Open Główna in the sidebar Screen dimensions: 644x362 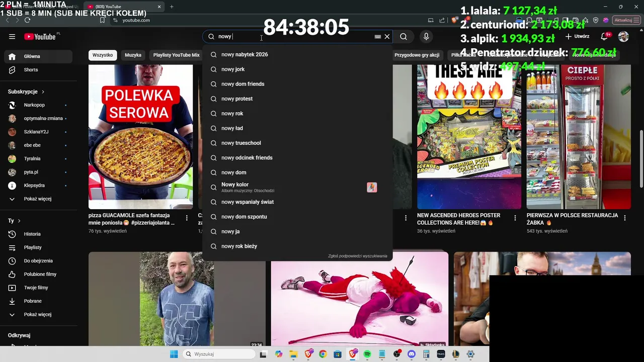(x=38, y=56)
